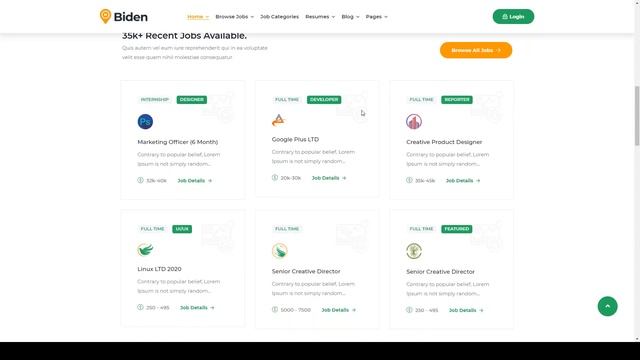Open the Job Categories menu item
The width and height of the screenshot is (640, 360).
[280, 17]
